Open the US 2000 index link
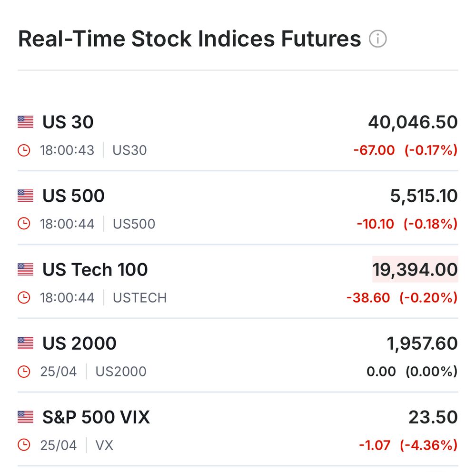This screenshot has width=476, height=472. click(x=79, y=344)
